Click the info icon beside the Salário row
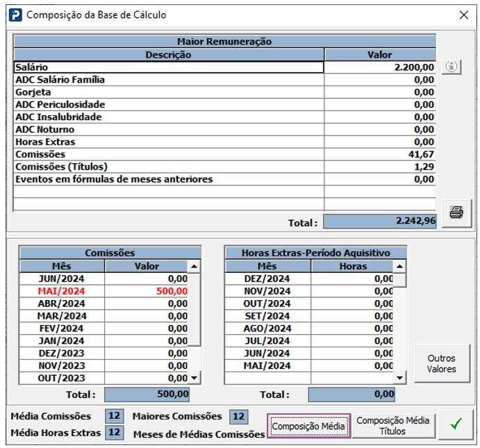The height and width of the screenshot is (448, 480). coord(452,67)
